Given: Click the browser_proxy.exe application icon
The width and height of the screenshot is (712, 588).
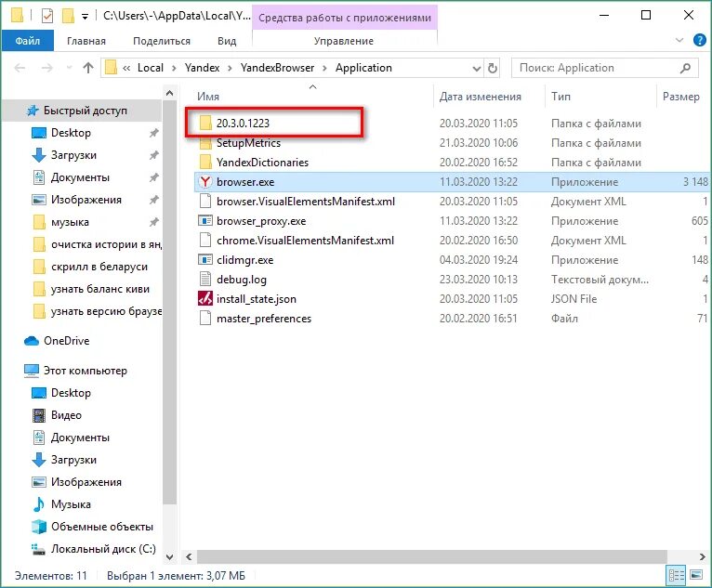Looking at the screenshot, I should point(205,221).
